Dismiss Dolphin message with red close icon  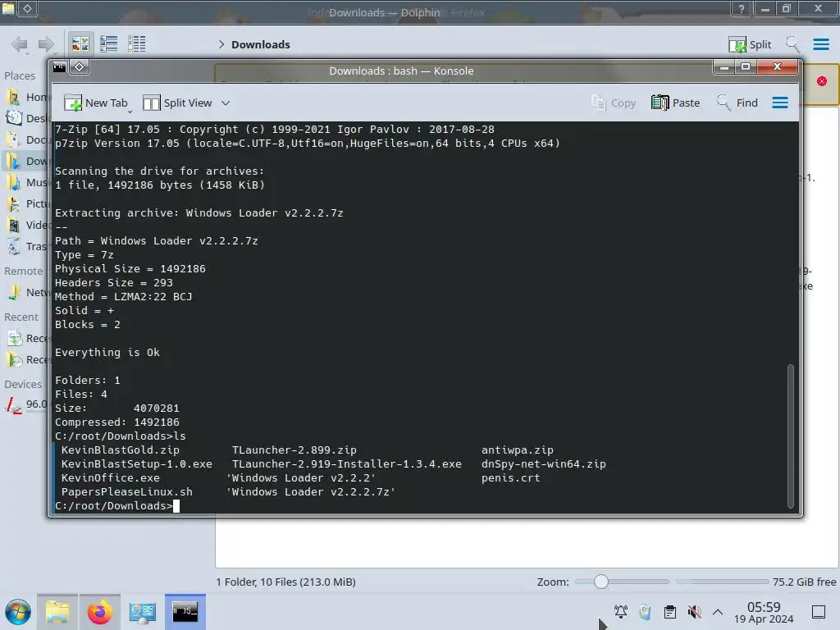coord(822,81)
